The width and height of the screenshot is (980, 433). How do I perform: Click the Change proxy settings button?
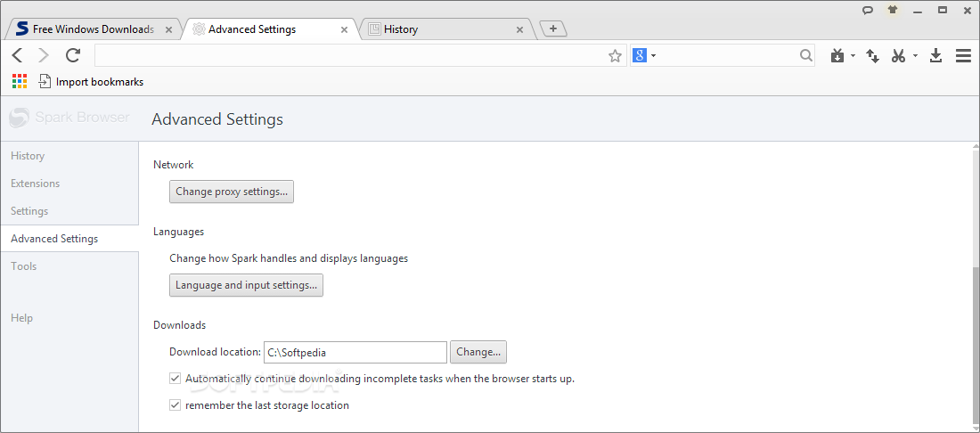tap(232, 192)
